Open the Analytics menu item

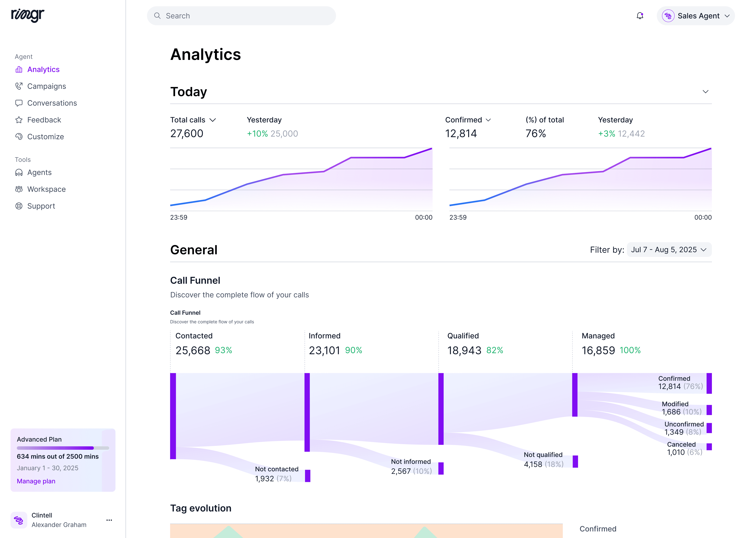(37, 70)
